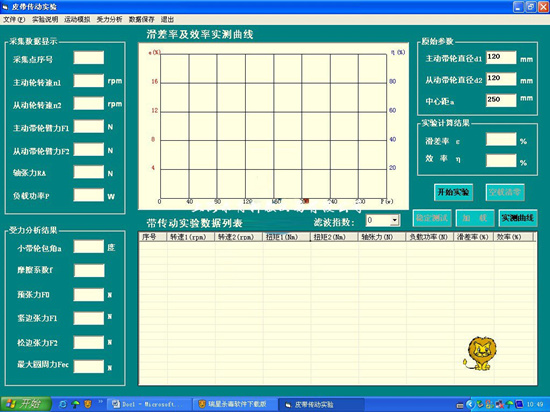Viewport: 550px width, 412px height.
Task: Open Internet Explorer quick launch icon
Action: click(x=63, y=404)
